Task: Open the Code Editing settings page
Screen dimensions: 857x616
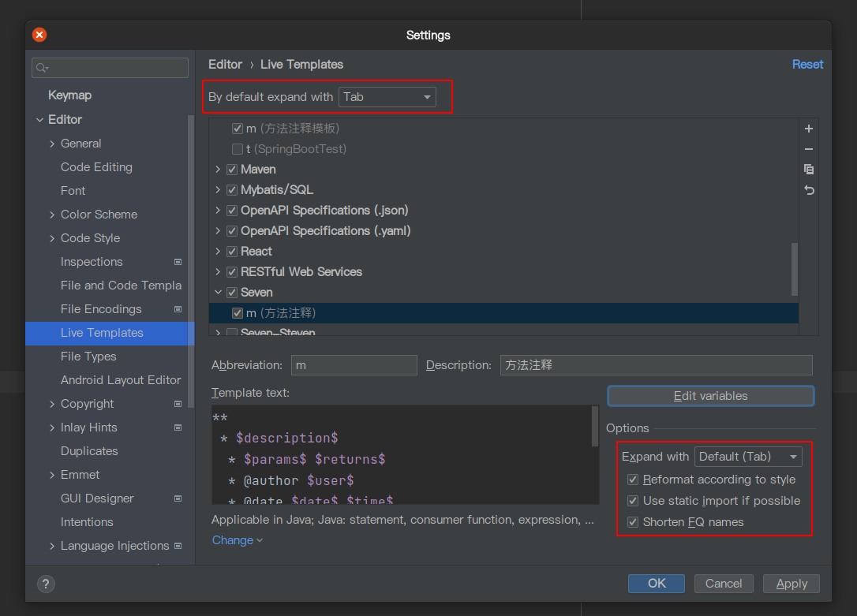Action: click(x=96, y=167)
